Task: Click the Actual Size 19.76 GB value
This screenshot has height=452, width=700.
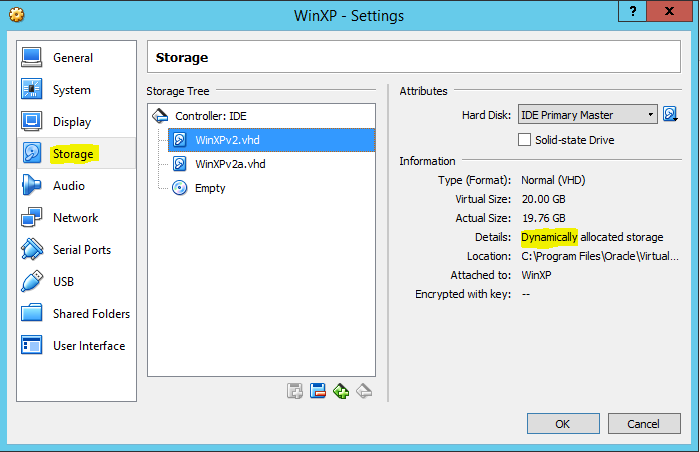Action: click(x=543, y=218)
